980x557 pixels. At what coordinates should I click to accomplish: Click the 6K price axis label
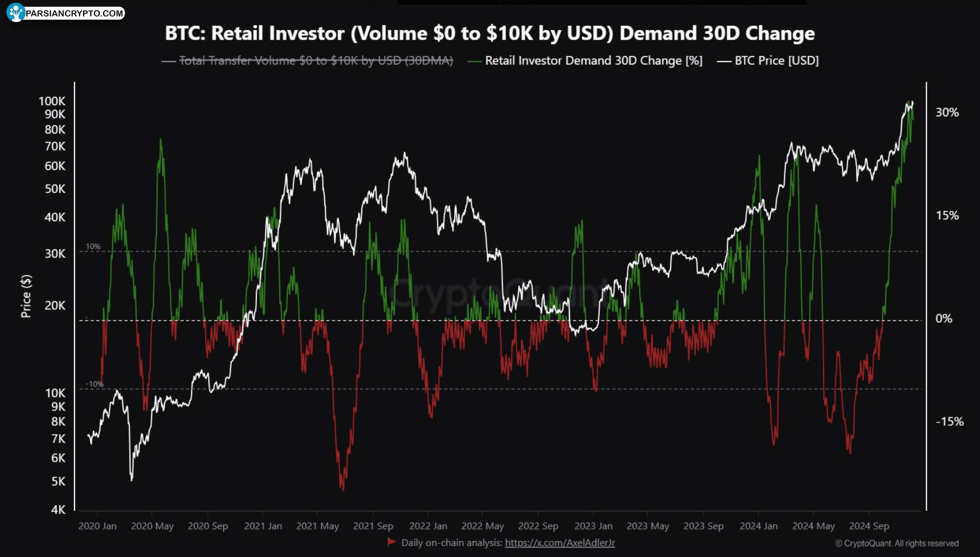click(58, 458)
